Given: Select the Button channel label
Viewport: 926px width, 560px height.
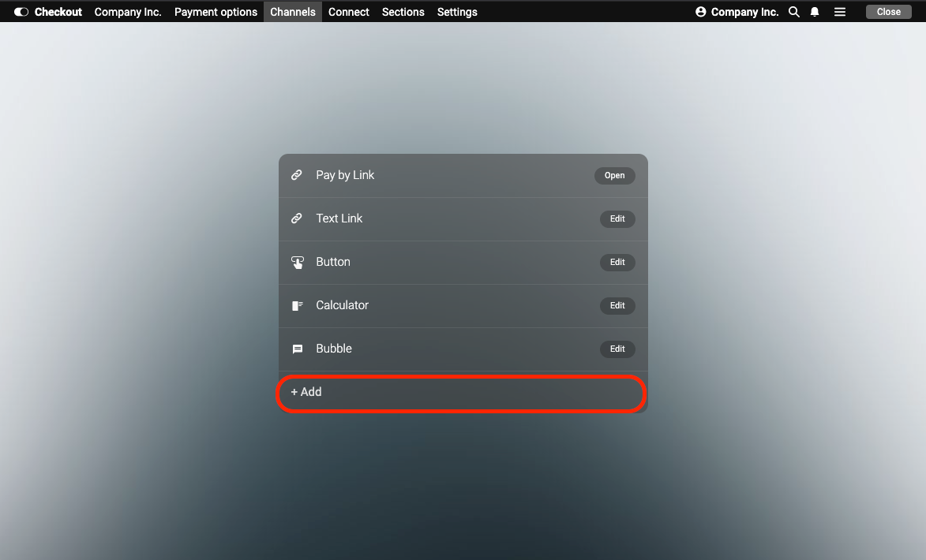Looking at the screenshot, I should click(333, 262).
